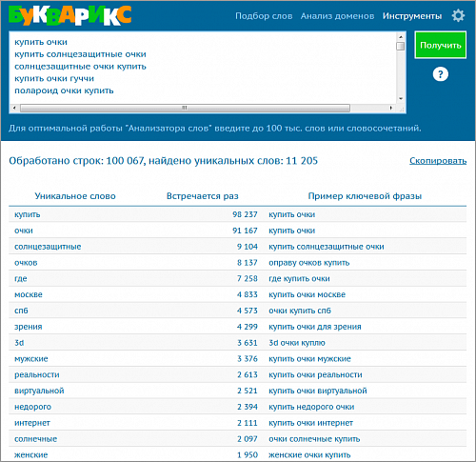Click the Скопировать link

(x=438, y=161)
